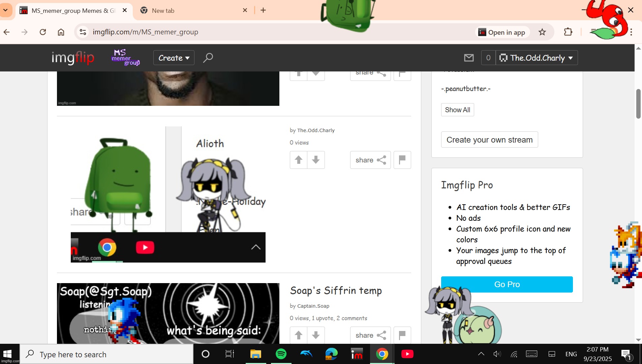Open the browser Extensions puzzle icon
The height and width of the screenshot is (364, 642).
[x=568, y=32]
